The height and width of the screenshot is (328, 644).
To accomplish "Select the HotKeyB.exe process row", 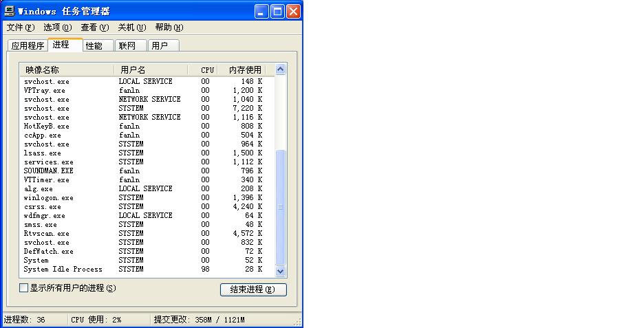I will tap(147, 126).
